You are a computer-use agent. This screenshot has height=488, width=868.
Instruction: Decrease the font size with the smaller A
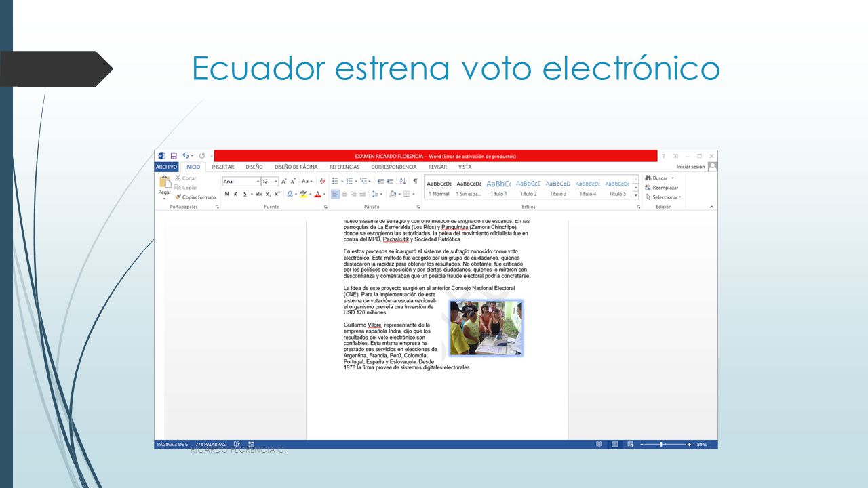293,182
